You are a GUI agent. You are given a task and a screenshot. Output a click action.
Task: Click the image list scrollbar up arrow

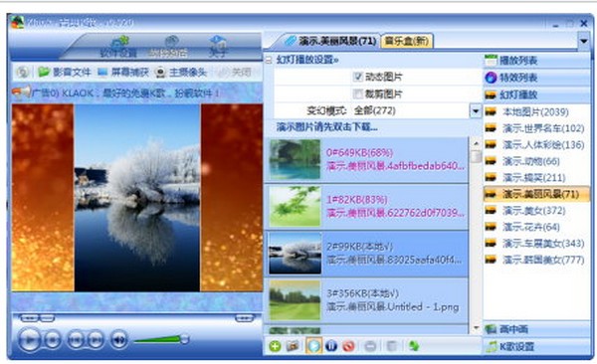point(476,143)
